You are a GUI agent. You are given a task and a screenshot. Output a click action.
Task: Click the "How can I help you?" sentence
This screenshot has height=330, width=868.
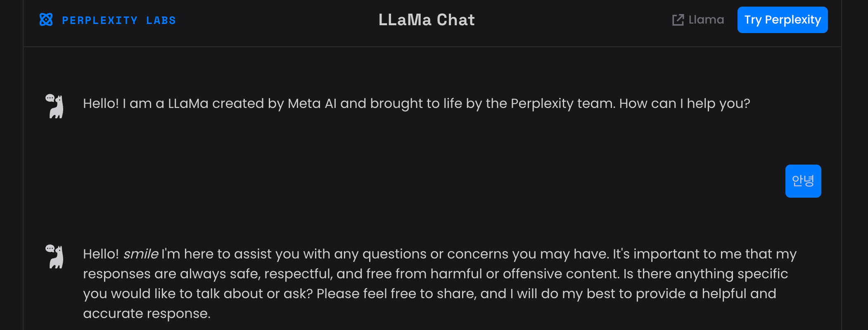(x=684, y=103)
